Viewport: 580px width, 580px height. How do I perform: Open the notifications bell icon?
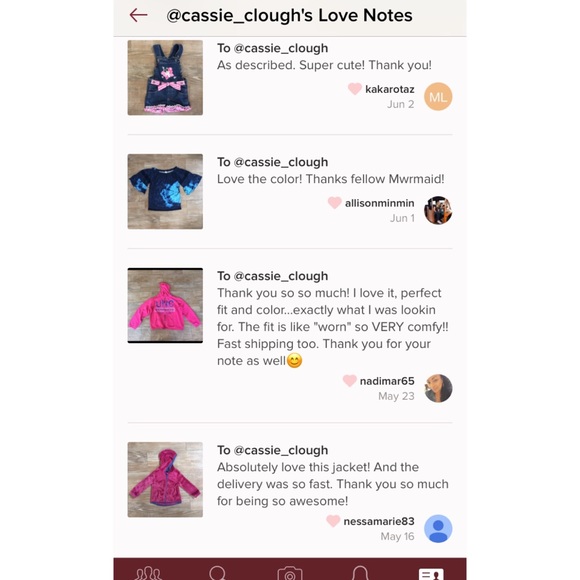pos(360,573)
